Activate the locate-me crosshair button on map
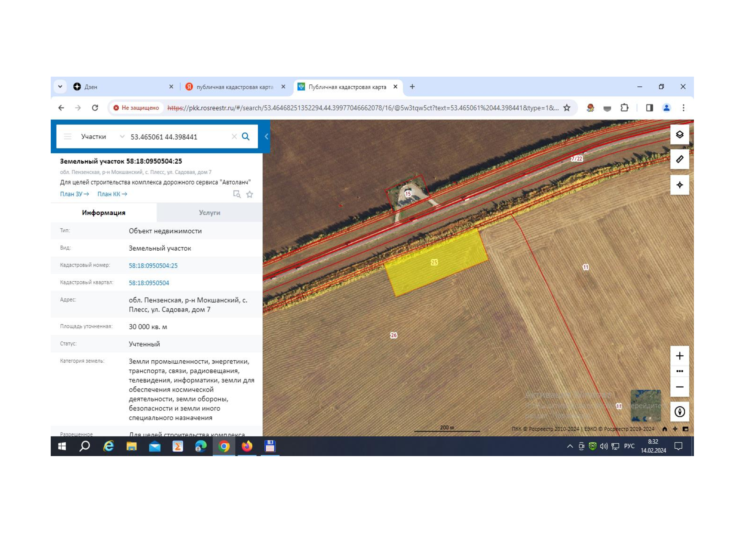Screen dimensions: 756x535 coord(679,185)
